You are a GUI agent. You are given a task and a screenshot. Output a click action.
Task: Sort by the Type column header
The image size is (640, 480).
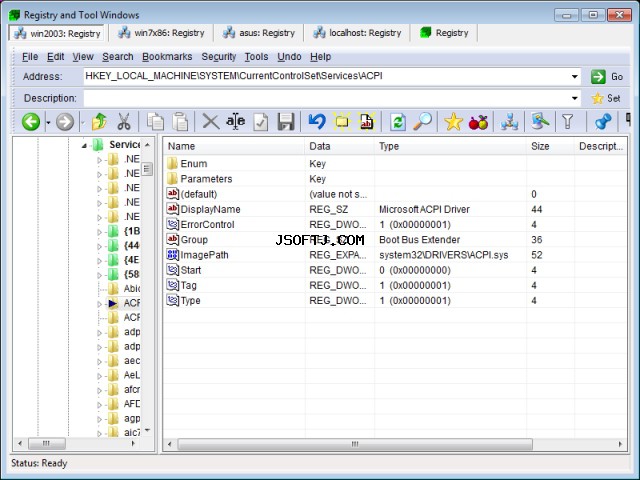click(x=450, y=146)
